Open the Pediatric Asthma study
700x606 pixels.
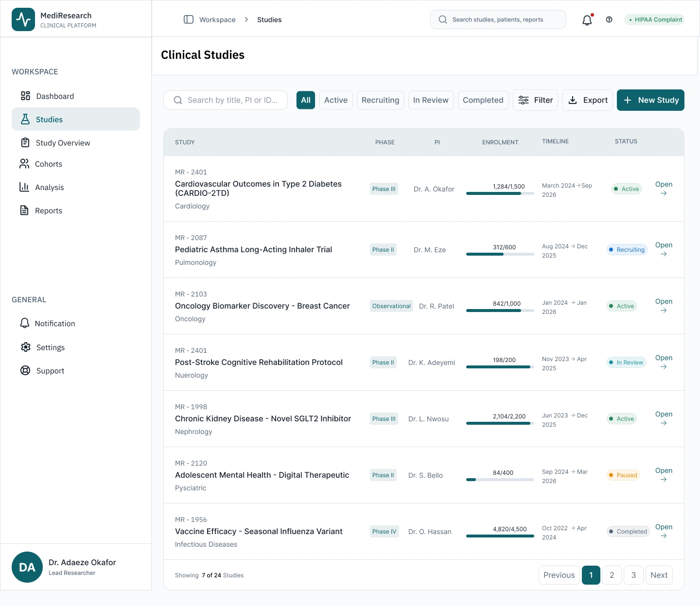[x=664, y=249]
